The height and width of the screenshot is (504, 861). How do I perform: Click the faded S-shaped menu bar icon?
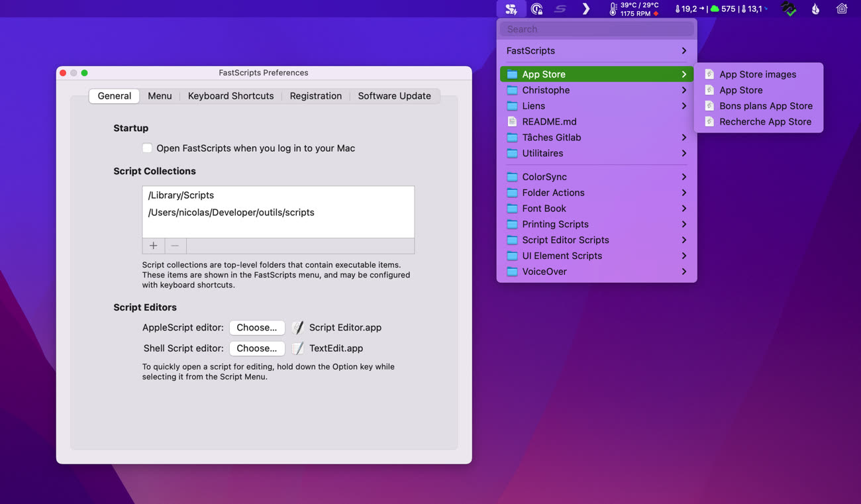click(x=561, y=9)
